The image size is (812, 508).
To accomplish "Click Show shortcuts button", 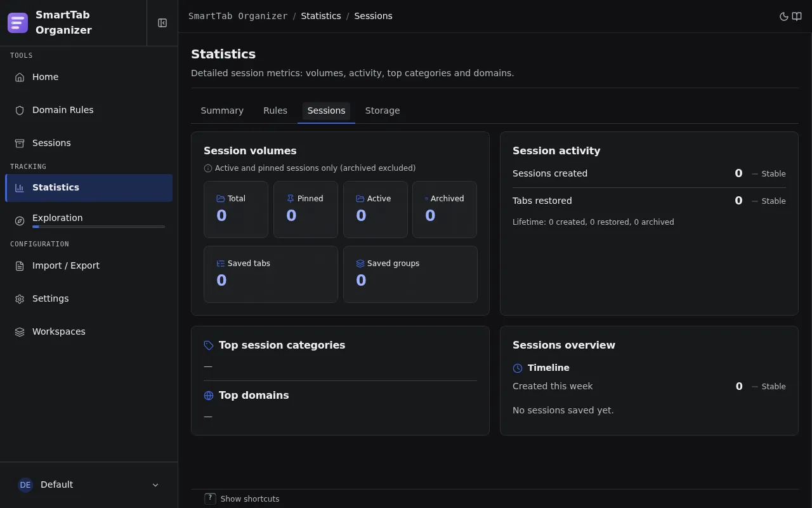I will click(x=242, y=498).
